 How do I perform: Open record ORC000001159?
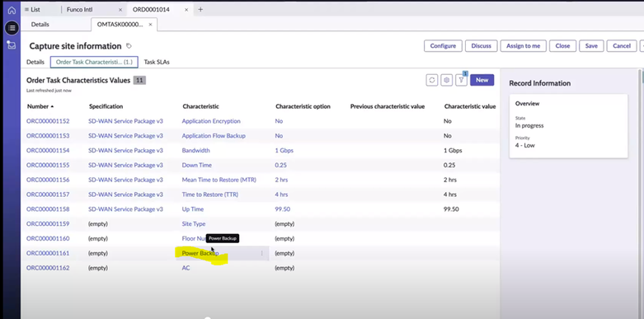coord(48,223)
